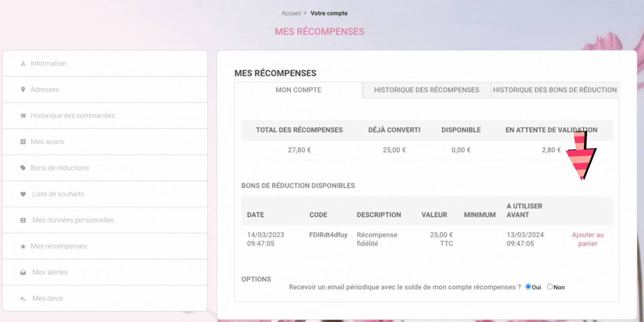
Task: Click the expiry date 13/03/2024 09:47:05
Action: [525, 239]
